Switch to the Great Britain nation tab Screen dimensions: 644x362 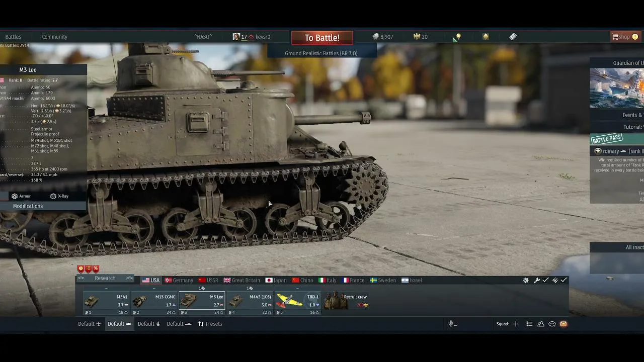242,280
